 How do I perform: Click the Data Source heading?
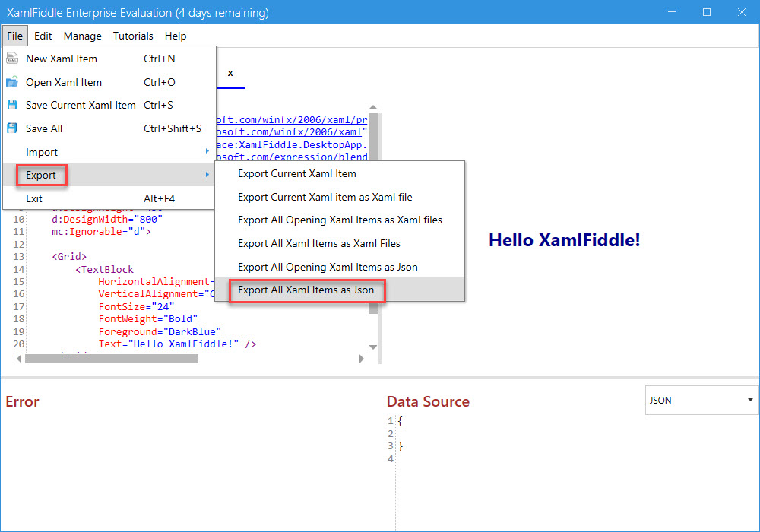428,401
